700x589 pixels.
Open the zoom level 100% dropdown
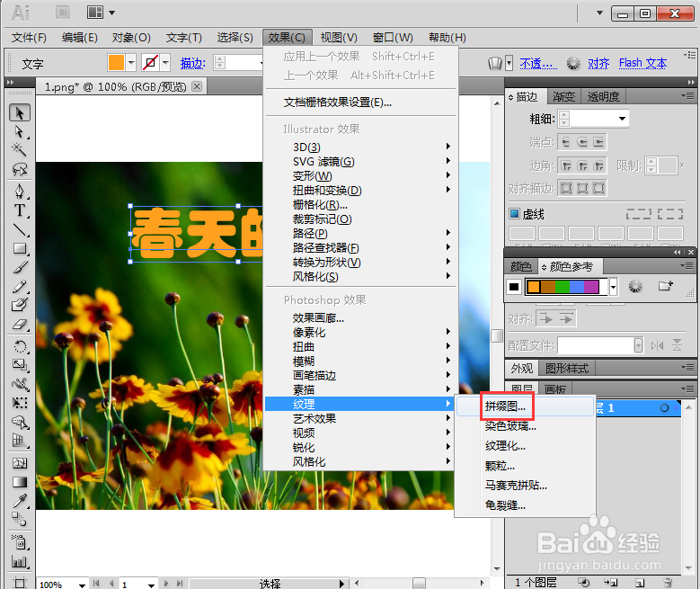click(82, 585)
